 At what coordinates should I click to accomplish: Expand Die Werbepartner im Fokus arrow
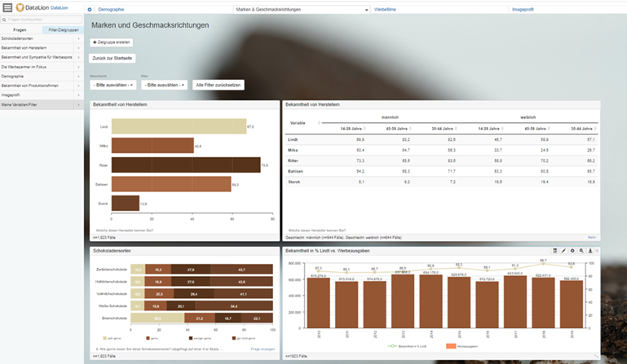pos(78,67)
